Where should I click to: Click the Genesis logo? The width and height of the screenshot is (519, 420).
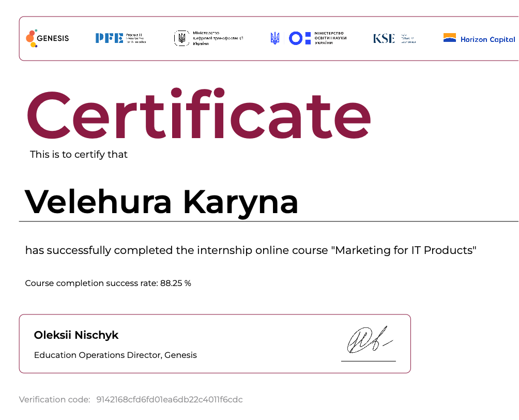tap(48, 38)
